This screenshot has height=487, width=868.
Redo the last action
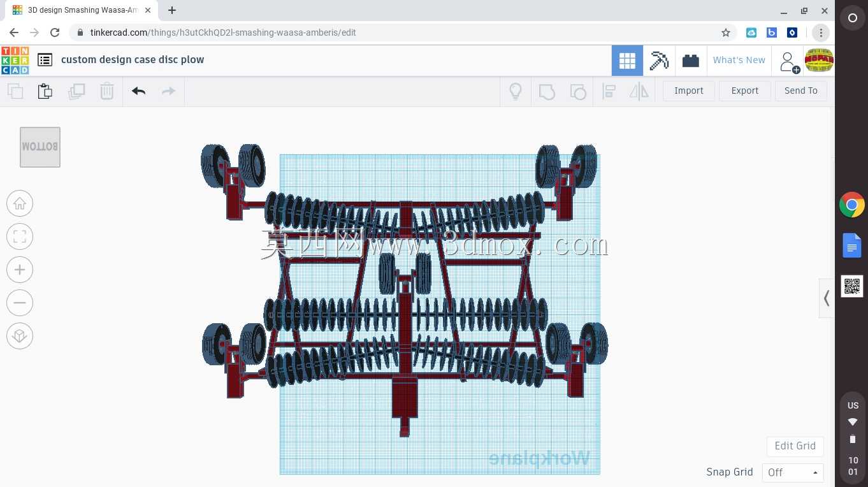[x=168, y=91]
